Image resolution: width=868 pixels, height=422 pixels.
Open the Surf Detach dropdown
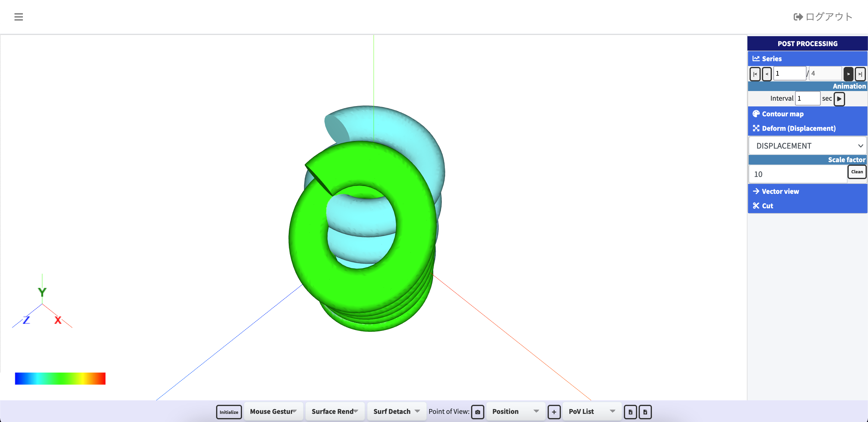coord(397,411)
